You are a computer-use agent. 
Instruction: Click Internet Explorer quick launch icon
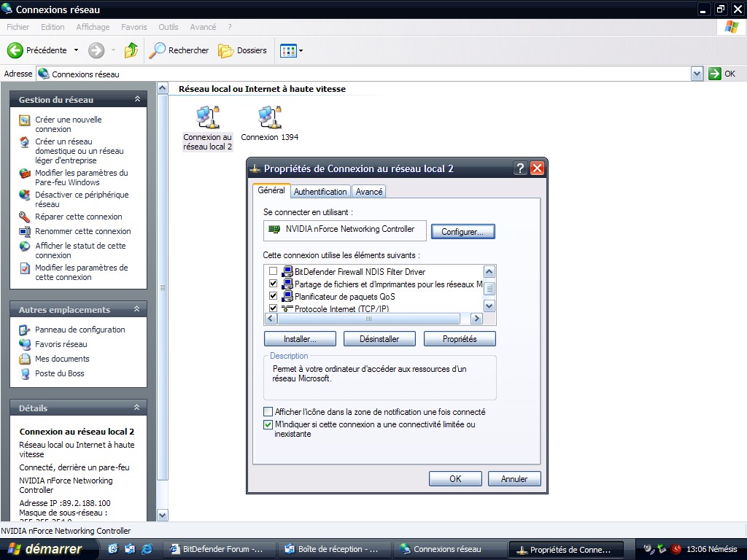pyautogui.click(x=147, y=549)
